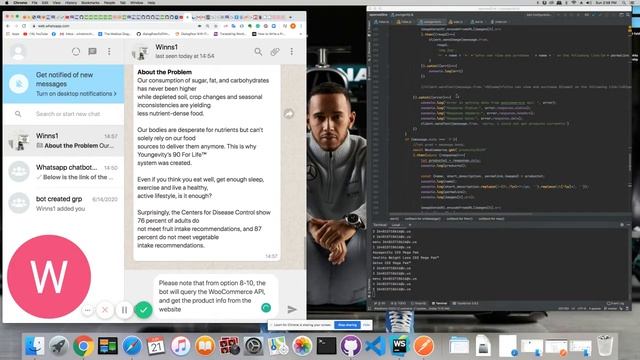
Task: Confirm recording with green check button
Action: pos(143,310)
